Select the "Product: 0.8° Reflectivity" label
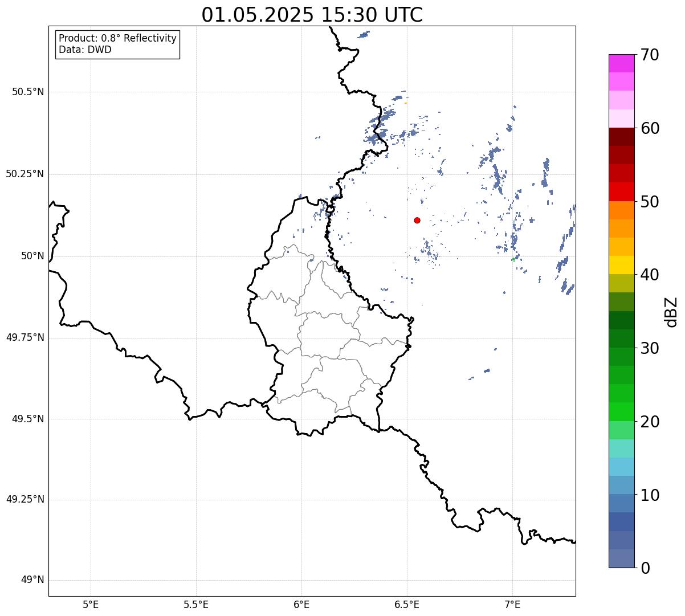This screenshot has width=685, height=616. pyautogui.click(x=118, y=38)
